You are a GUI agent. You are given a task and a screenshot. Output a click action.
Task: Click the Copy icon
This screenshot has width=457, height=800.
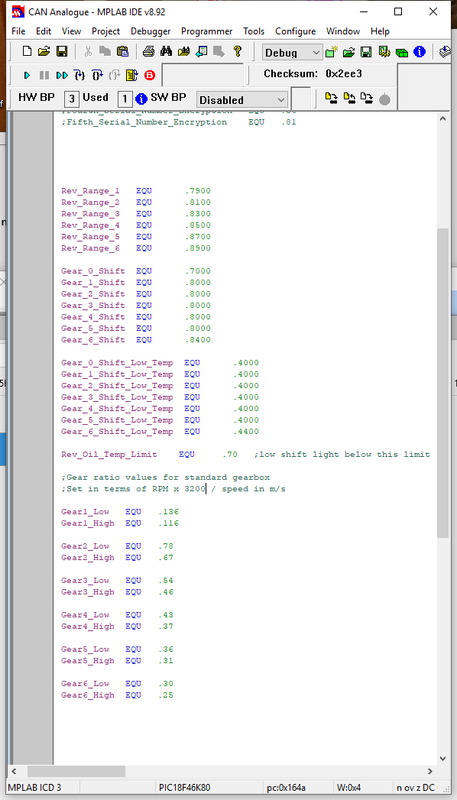pos(105,52)
